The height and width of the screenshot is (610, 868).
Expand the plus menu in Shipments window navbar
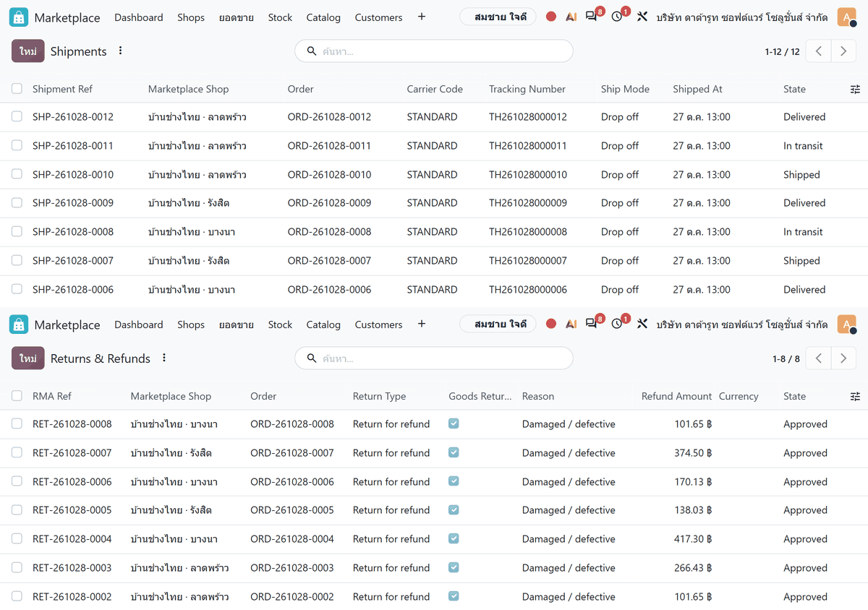(x=422, y=17)
